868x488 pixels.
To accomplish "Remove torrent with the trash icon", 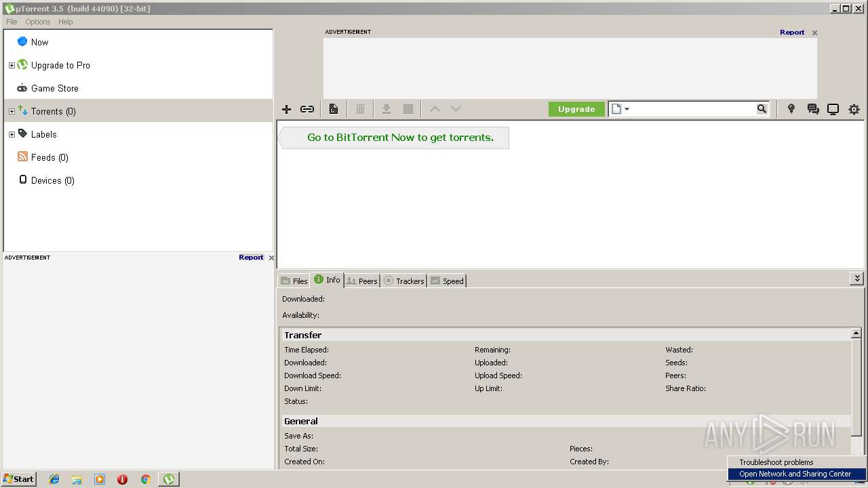I will coord(361,109).
